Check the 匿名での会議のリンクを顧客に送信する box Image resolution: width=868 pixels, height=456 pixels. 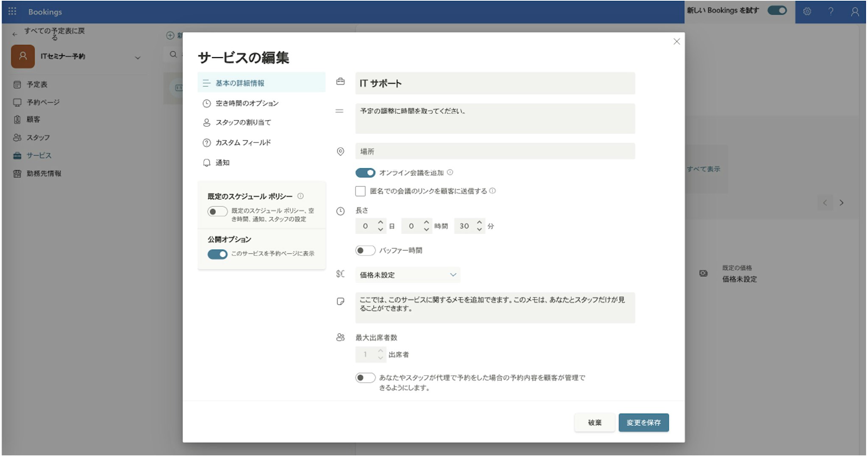point(361,191)
